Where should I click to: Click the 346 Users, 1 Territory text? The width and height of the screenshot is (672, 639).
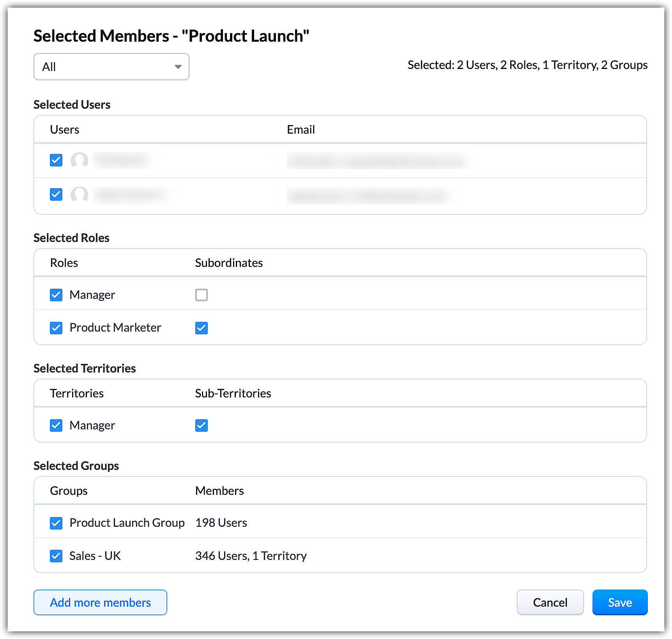pos(251,556)
